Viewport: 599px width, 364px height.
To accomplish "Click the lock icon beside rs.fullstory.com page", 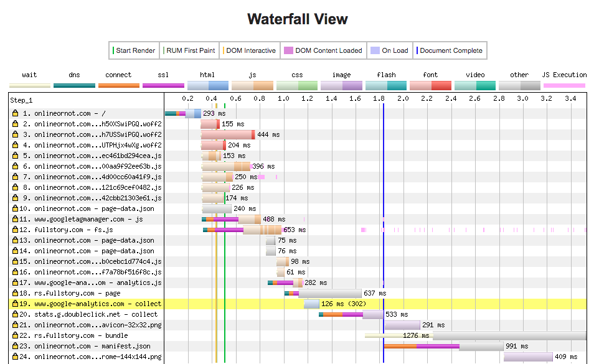I will 16,293.
